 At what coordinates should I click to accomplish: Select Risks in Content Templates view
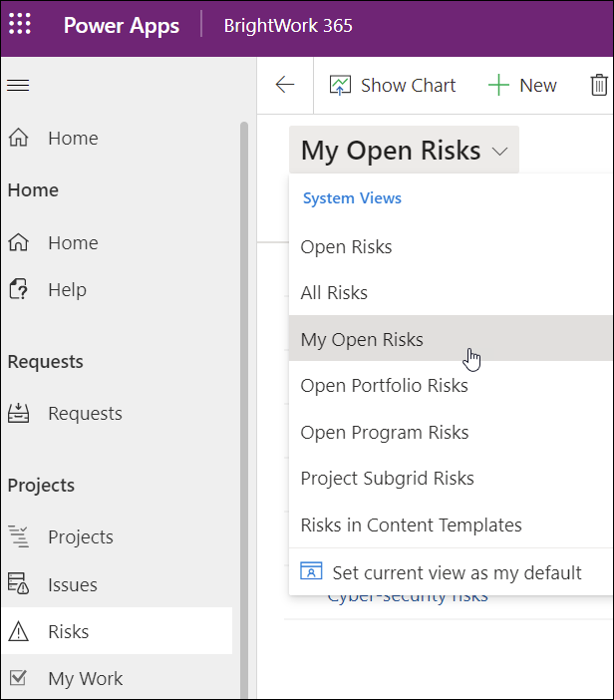click(412, 525)
